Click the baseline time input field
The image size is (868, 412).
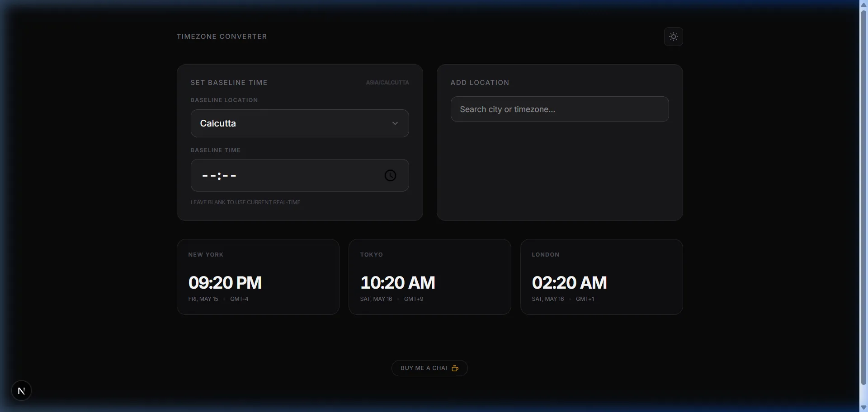[300, 175]
